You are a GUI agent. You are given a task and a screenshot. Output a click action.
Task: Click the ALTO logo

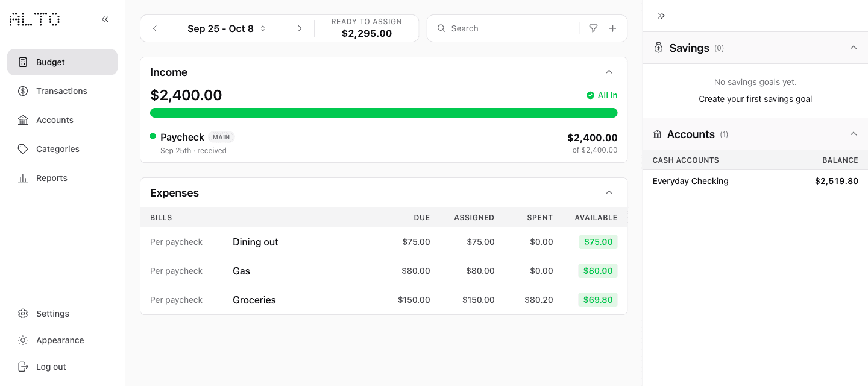click(x=34, y=19)
